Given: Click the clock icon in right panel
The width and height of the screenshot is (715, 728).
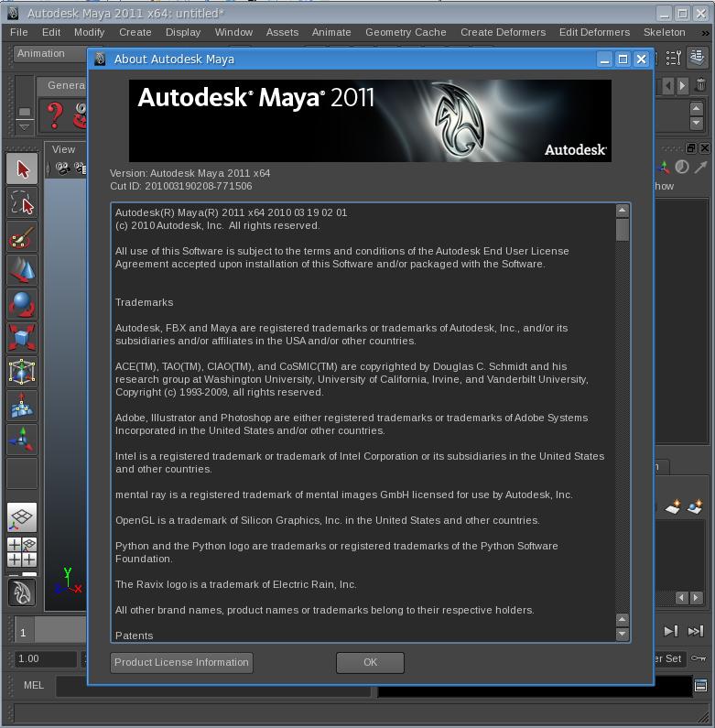Looking at the screenshot, I should 681,167.
